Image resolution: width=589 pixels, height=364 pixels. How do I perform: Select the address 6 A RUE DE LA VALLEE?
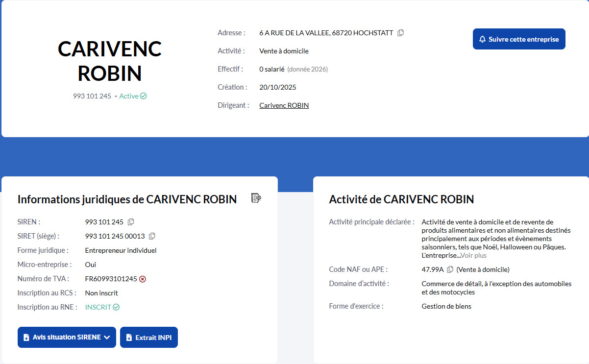click(326, 32)
